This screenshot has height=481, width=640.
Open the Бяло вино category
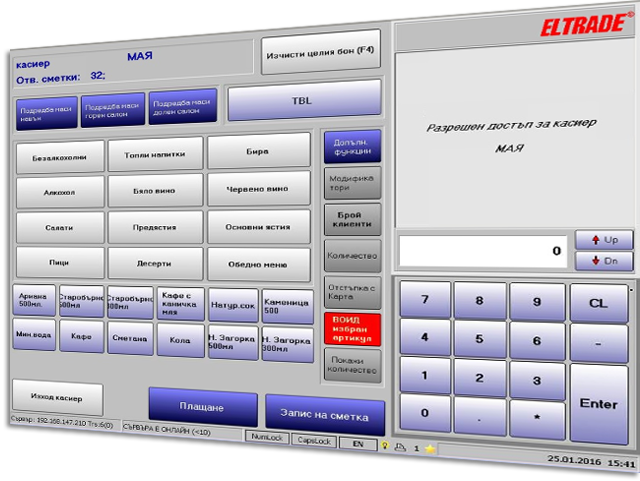(x=155, y=190)
